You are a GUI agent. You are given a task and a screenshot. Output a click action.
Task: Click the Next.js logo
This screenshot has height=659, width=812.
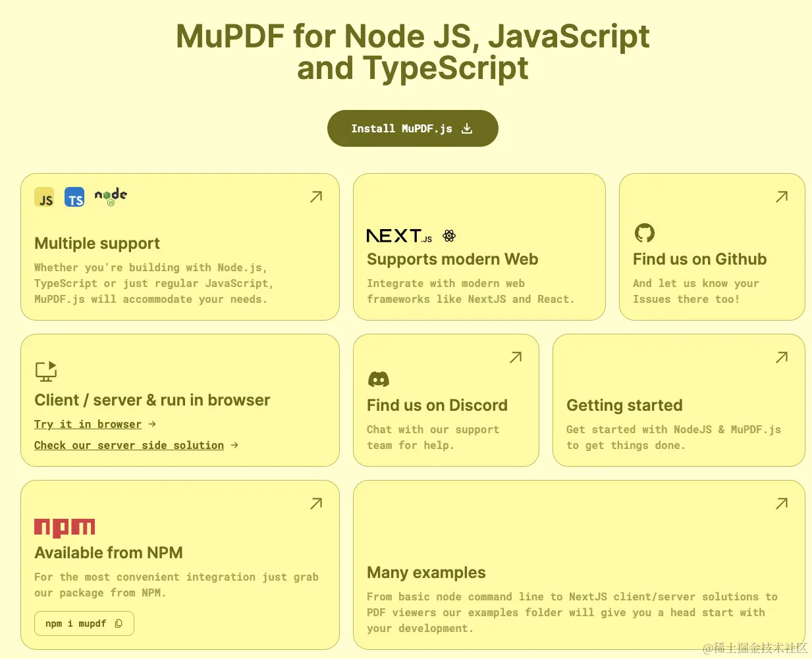(399, 236)
